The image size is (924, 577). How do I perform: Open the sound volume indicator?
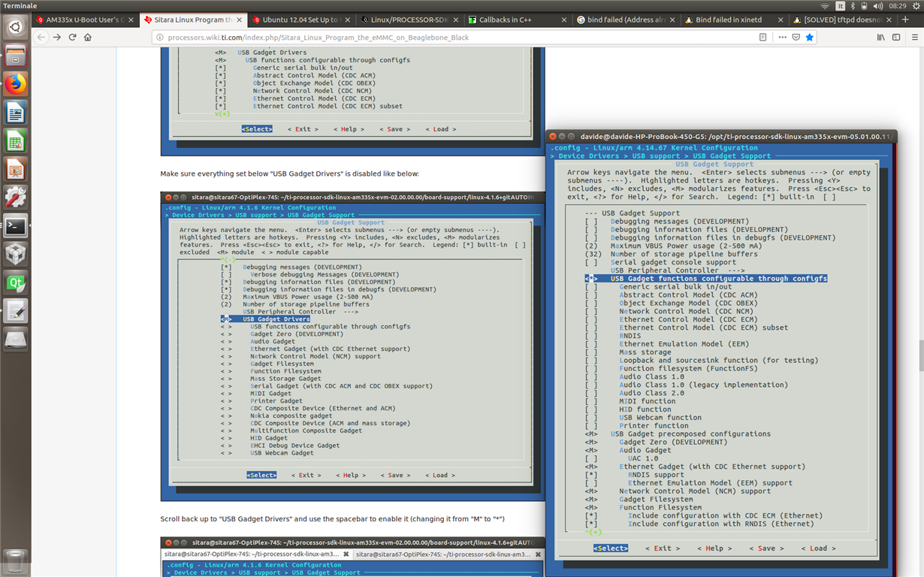click(x=877, y=5)
